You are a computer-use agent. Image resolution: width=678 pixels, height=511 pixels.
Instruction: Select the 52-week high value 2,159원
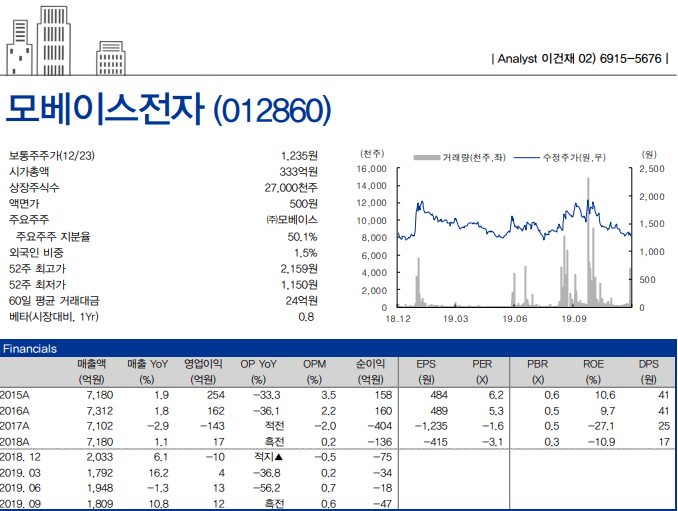(299, 268)
